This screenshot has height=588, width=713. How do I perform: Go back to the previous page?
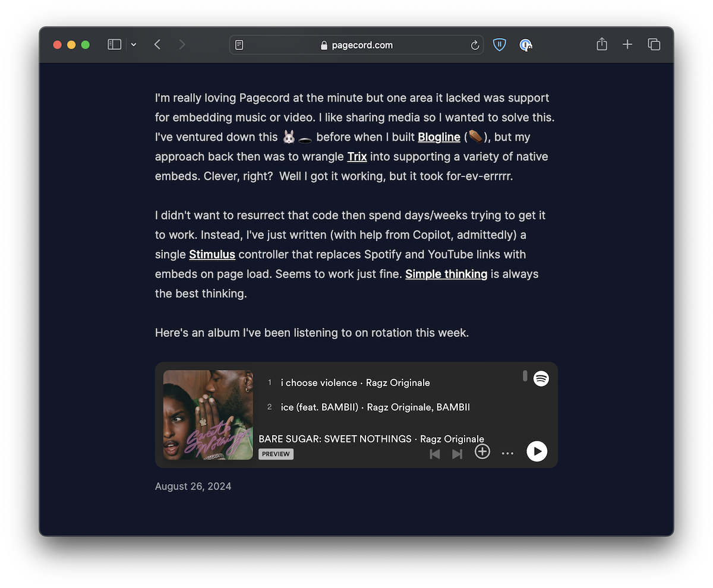[x=157, y=45]
